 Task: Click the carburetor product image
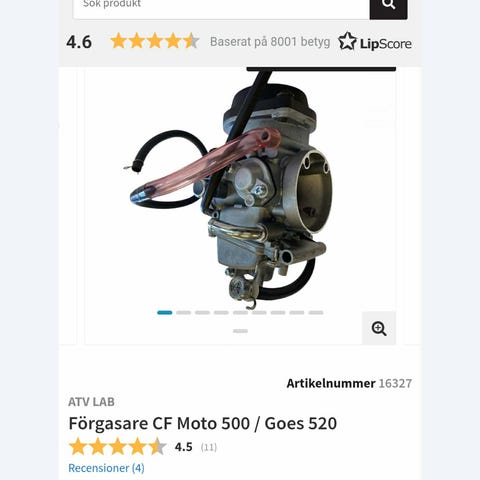point(230,188)
